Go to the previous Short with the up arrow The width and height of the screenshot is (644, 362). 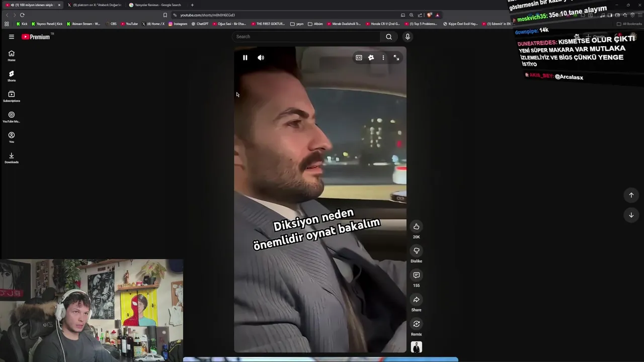[x=631, y=195]
